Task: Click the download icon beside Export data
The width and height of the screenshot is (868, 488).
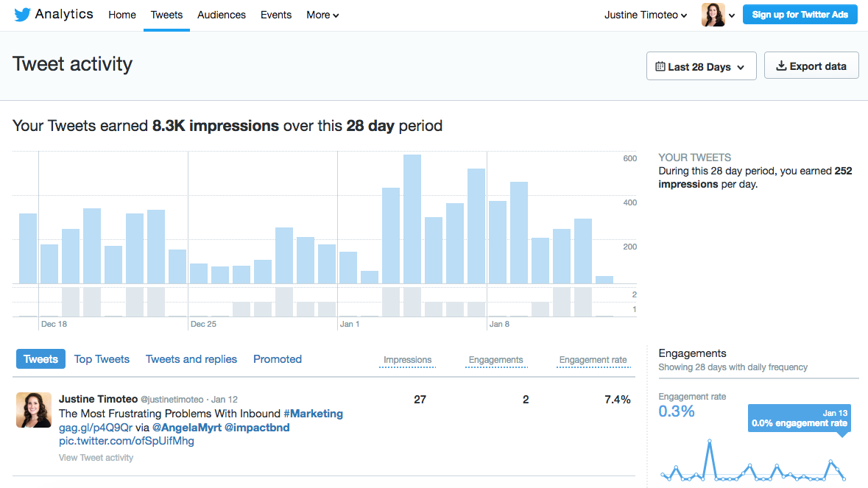Action: point(781,66)
